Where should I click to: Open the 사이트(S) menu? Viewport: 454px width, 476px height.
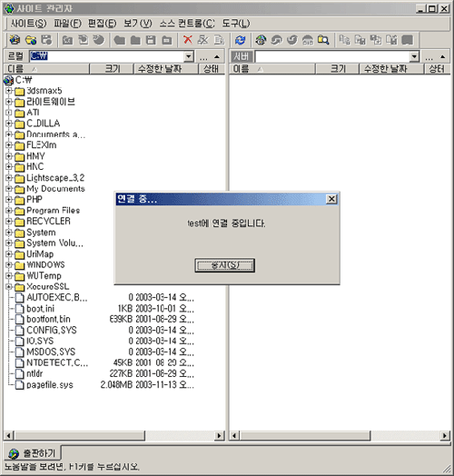28,24
